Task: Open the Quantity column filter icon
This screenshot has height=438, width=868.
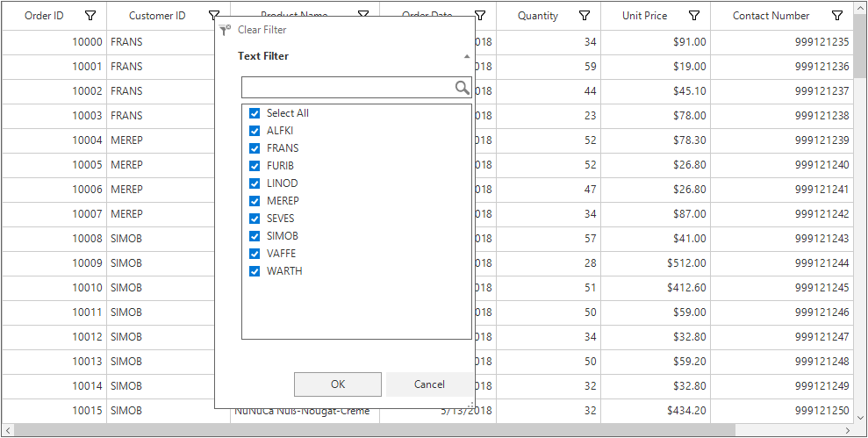Action: click(x=584, y=16)
